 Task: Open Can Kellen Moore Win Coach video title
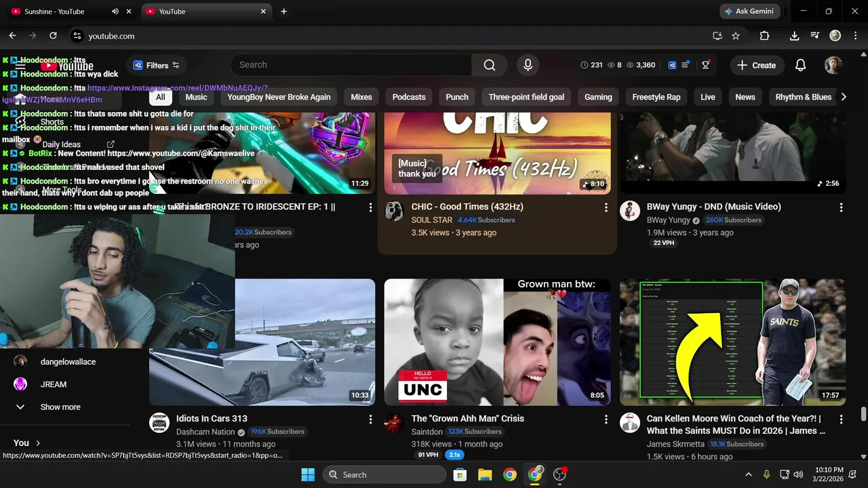click(x=737, y=424)
